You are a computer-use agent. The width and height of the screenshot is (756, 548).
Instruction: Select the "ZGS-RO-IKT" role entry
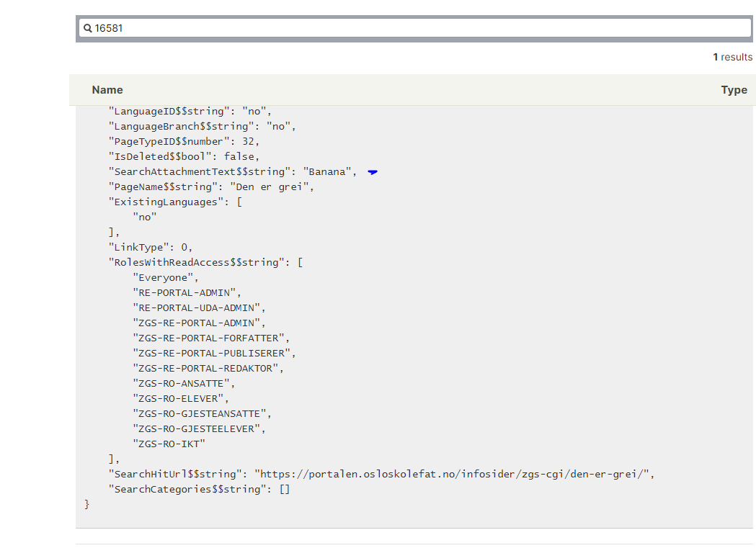point(170,444)
